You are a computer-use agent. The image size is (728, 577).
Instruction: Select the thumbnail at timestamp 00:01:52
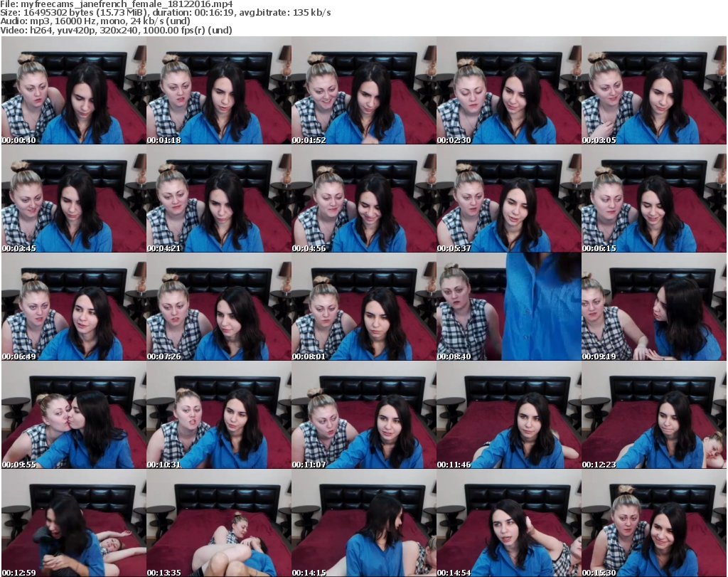363,90
